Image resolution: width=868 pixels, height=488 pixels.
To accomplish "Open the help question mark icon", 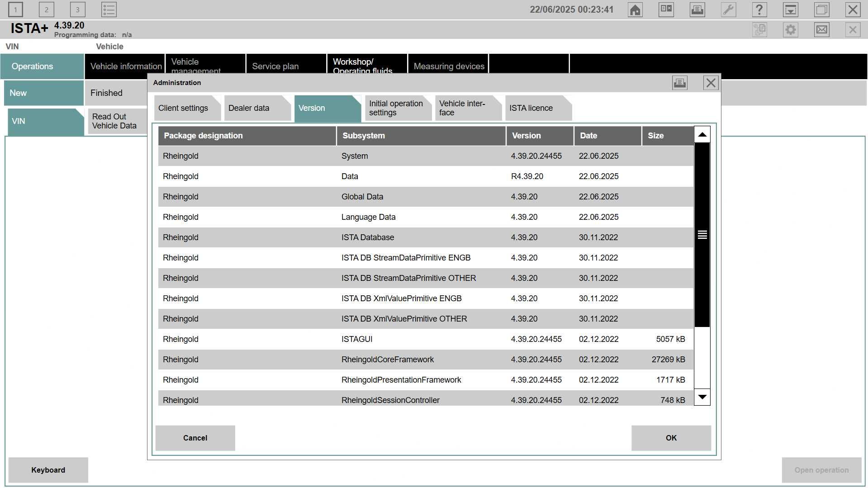I will click(759, 9).
